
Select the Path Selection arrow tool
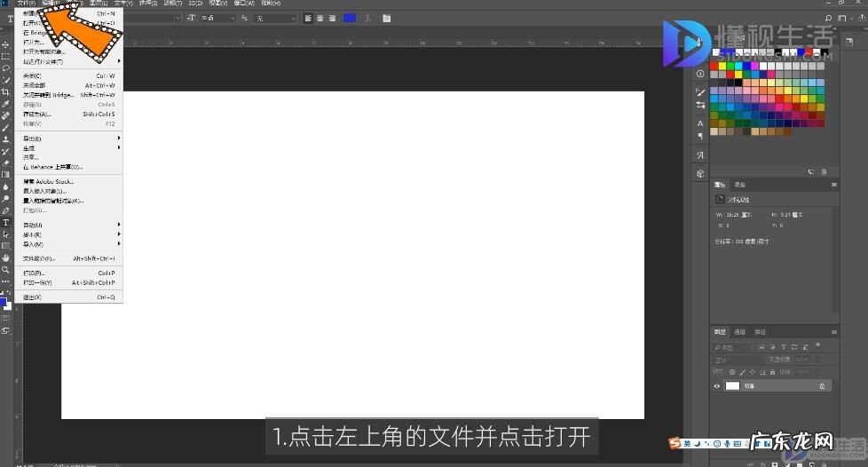5,234
